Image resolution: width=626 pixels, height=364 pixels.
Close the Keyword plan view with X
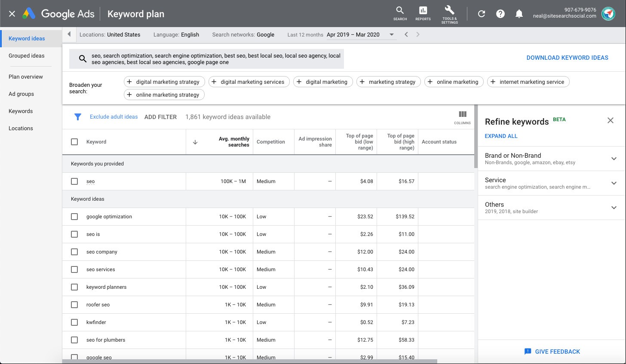pos(12,14)
